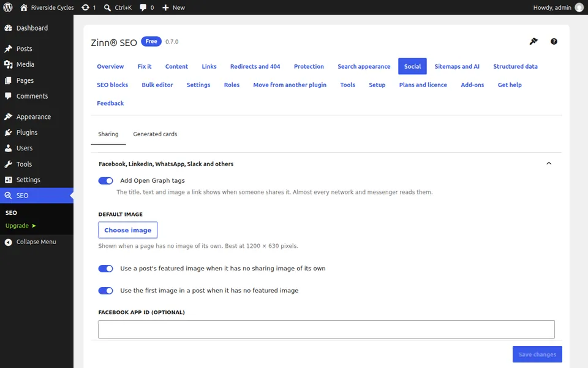Open the Fix it tab

[x=145, y=66]
